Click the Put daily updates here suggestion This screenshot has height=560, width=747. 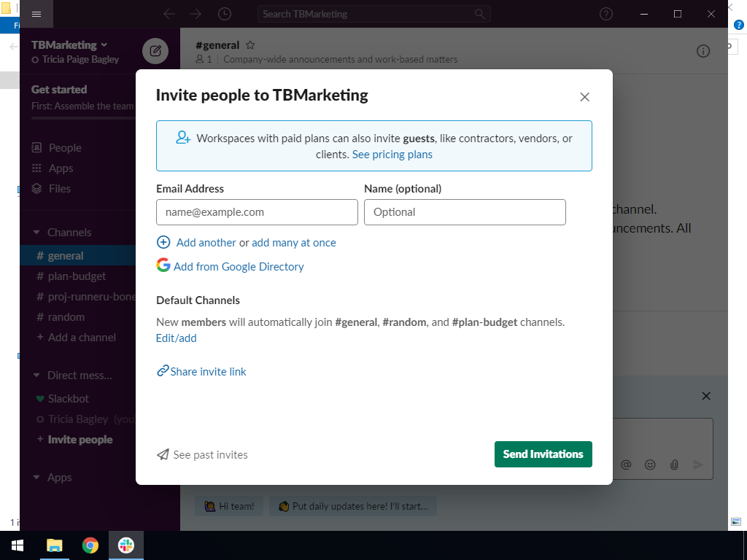tap(353, 506)
